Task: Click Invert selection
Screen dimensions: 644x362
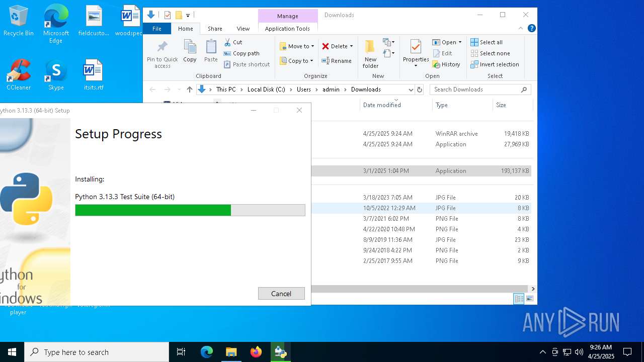Action: point(495,64)
